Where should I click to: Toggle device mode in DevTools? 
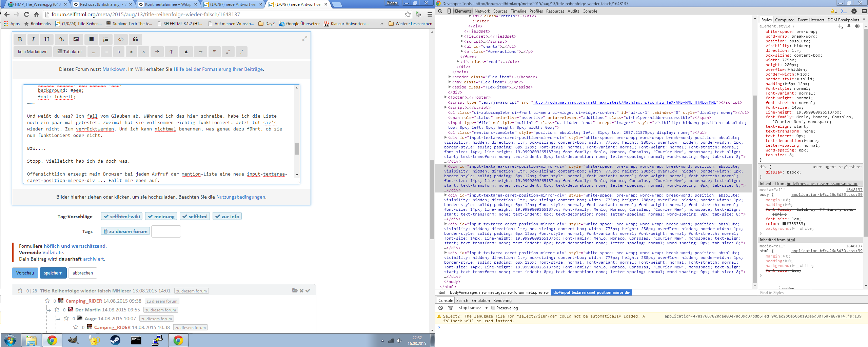coord(449,11)
